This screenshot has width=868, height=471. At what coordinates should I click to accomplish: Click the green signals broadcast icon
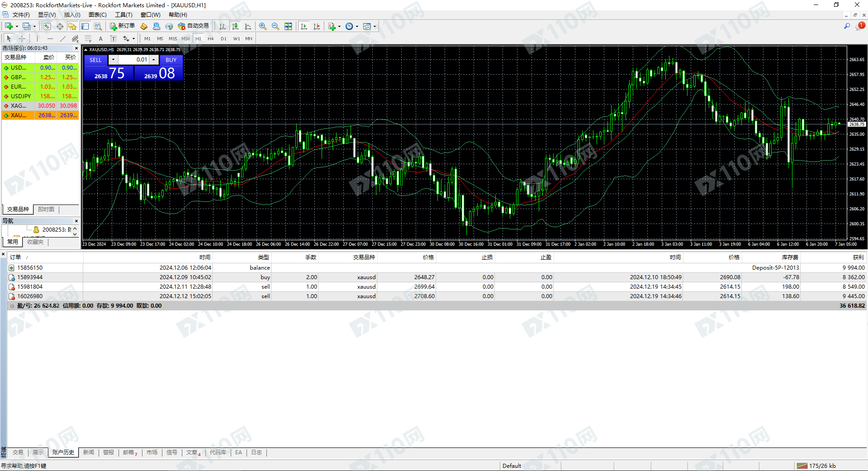tap(169, 26)
